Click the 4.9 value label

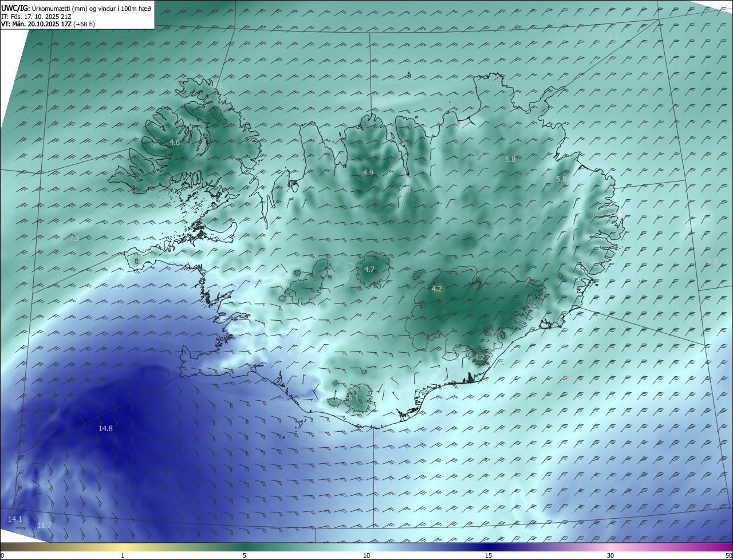pos(368,172)
